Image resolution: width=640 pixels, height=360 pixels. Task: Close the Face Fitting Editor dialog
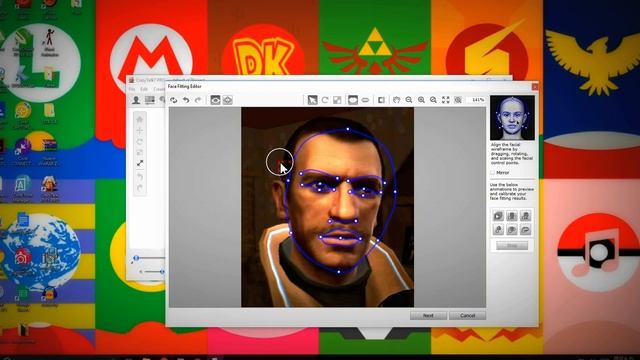point(535,87)
